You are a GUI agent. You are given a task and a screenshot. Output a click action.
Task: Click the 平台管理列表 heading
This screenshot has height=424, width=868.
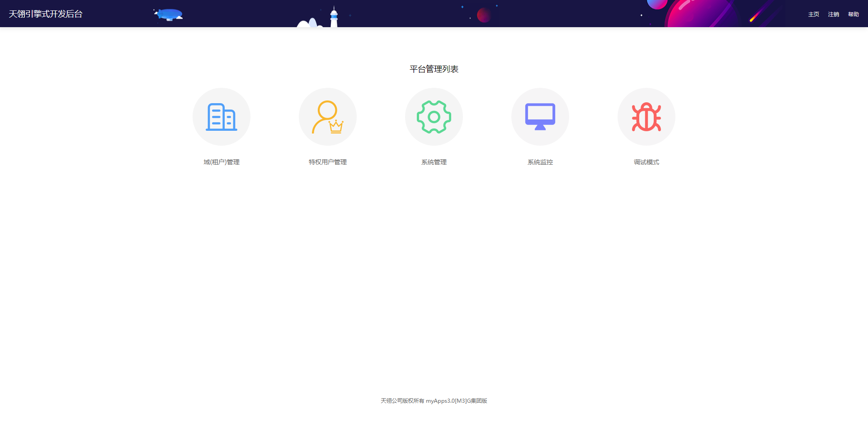(x=434, y=69)
